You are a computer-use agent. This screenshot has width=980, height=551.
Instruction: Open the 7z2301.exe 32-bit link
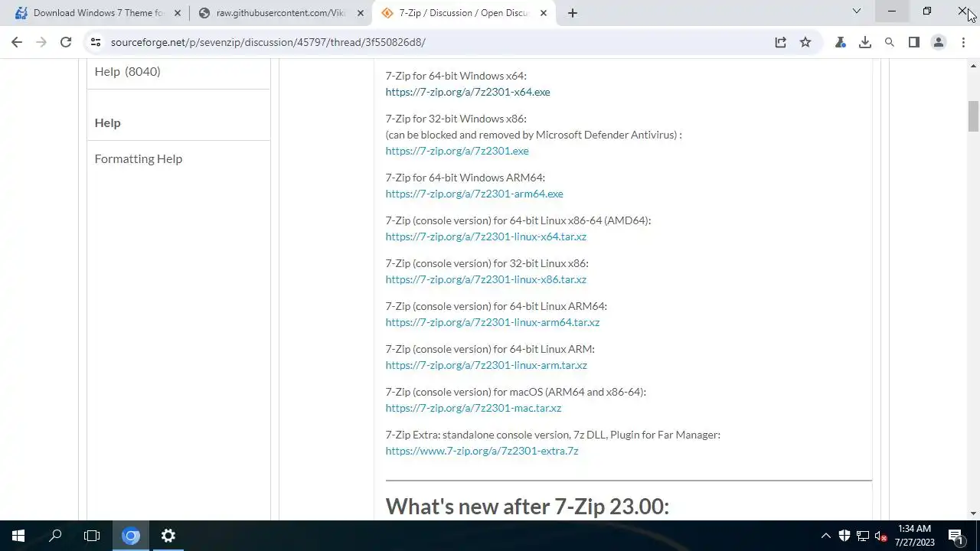[x=457, y=151]
